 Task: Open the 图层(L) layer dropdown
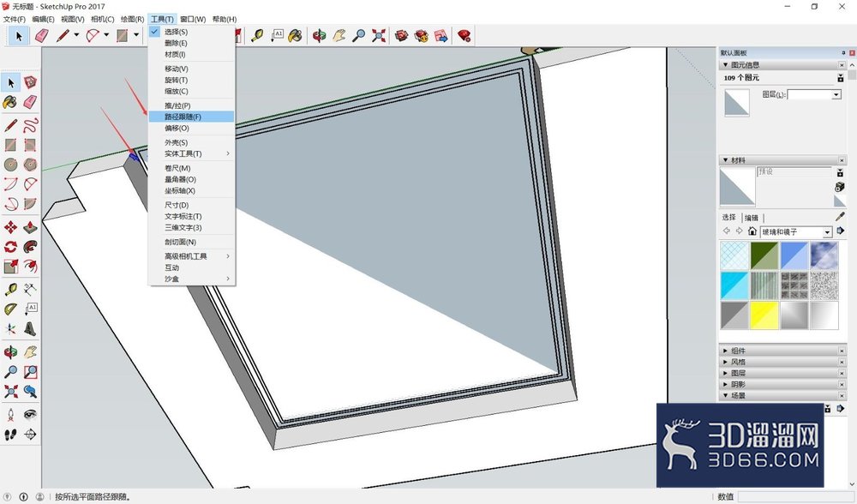(836, 95)
